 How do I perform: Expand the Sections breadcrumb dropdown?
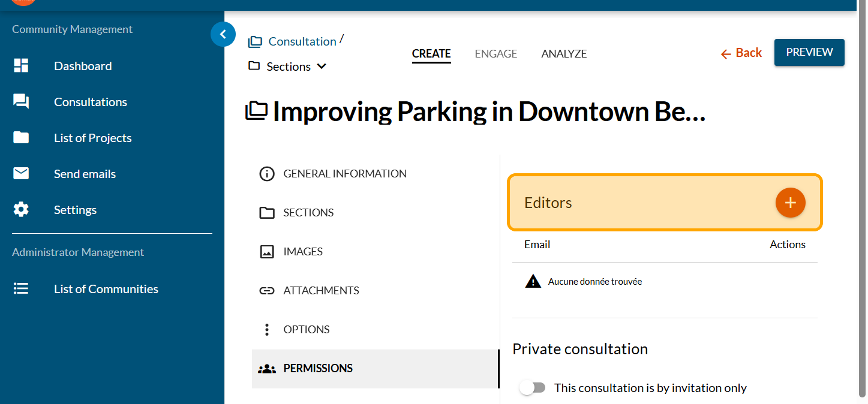[x=322, y=67]
